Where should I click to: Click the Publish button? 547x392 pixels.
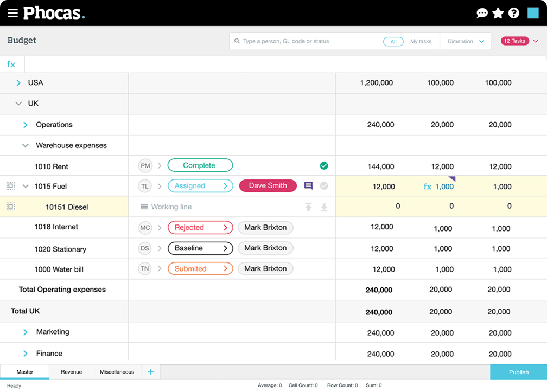point(518,372)
